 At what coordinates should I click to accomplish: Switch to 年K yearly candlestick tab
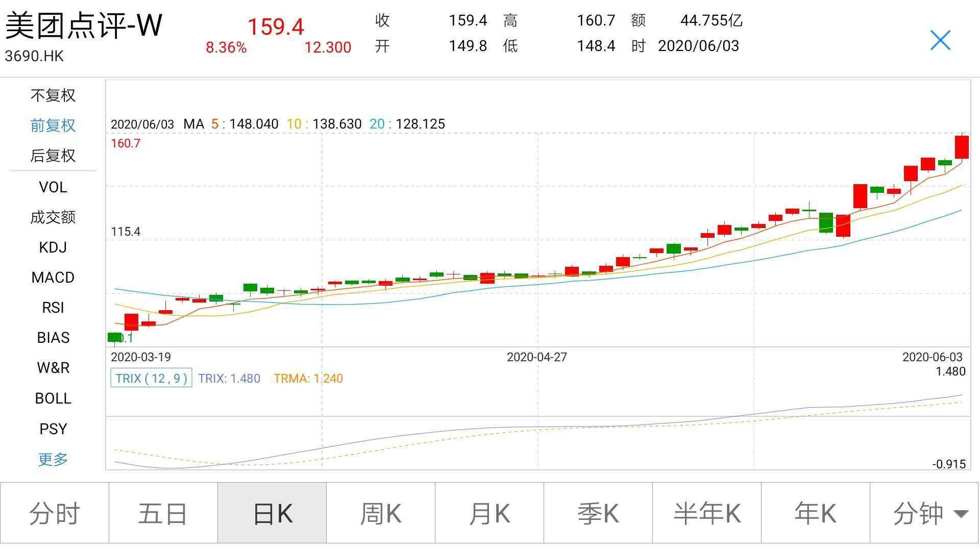pos(815,513)
